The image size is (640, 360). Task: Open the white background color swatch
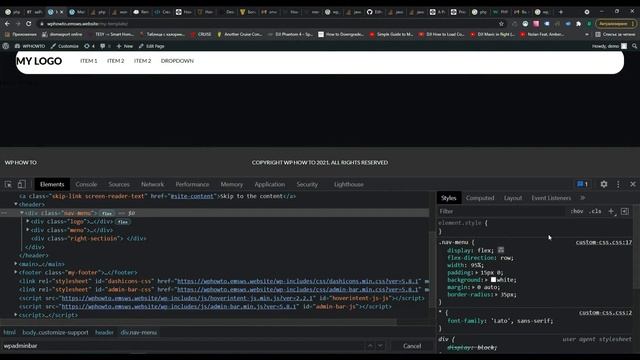[x=493, y=280]
